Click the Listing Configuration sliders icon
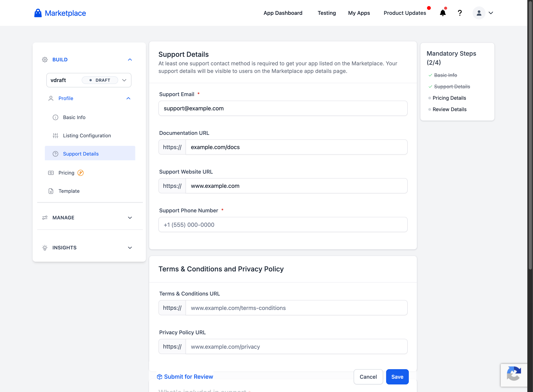This screenshot has height=392, width=533. pos(55,135)
